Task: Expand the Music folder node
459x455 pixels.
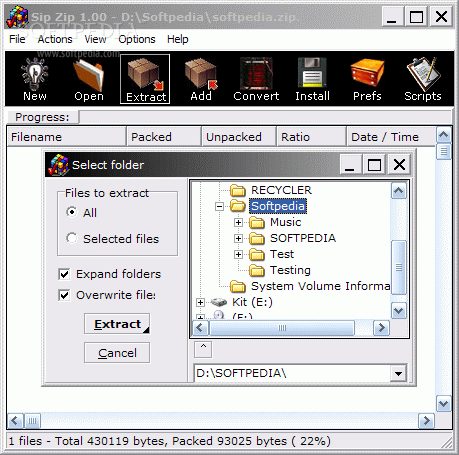Action: (x=238, y=222)
